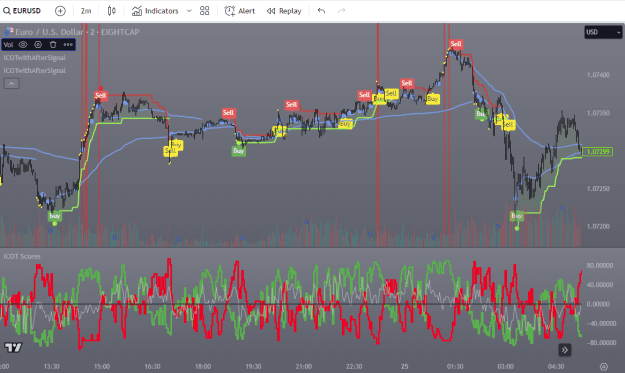Click the red Sell label at the highest peak
This screenshot has width=625, height=373.
point(456,44)
